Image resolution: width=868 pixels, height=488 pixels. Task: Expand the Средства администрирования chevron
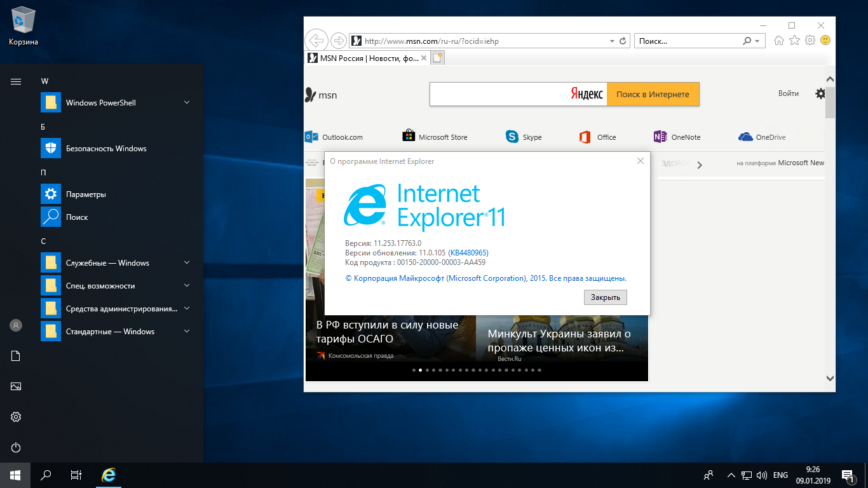(x=187, y=308)
